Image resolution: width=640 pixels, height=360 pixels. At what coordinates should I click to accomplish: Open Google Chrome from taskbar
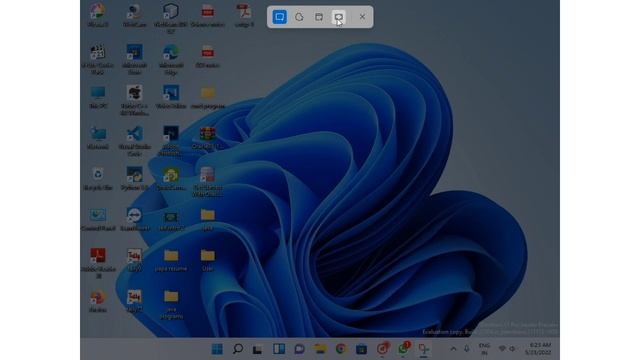point(341,349)
